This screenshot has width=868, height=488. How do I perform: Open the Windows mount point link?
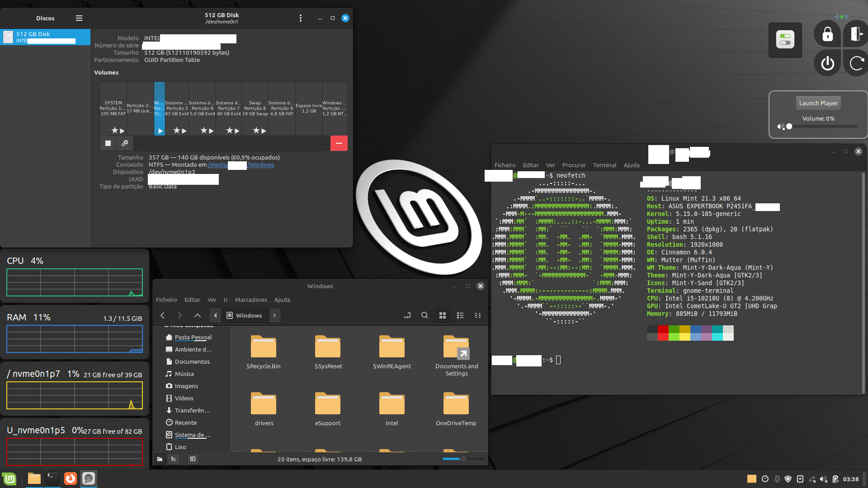[x=261, y=165]
